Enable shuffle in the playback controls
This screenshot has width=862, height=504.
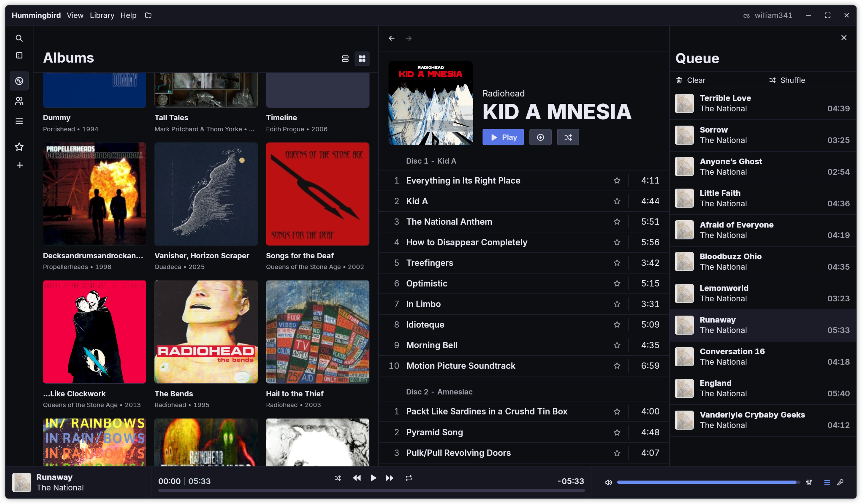[338, 478]
